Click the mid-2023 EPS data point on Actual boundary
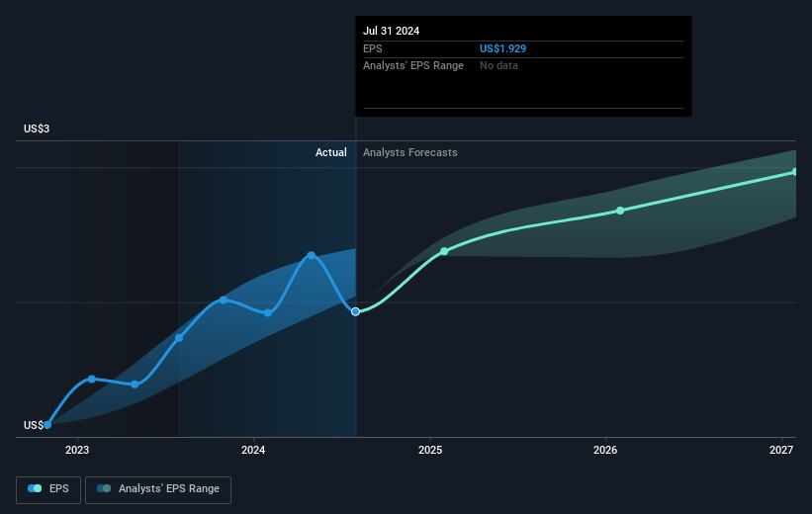The width and height of the screenshot is (812, 514). (179, 338)
